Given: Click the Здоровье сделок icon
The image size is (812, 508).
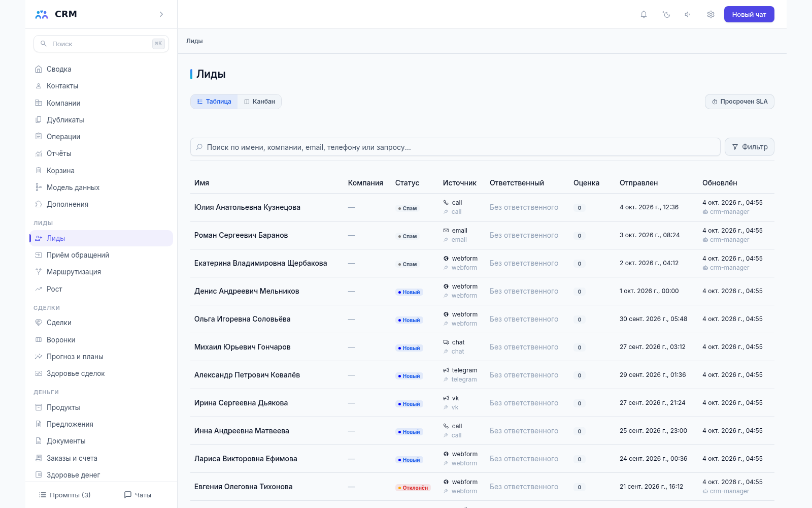Looking at the screenshot, I should tap(39, 373).
